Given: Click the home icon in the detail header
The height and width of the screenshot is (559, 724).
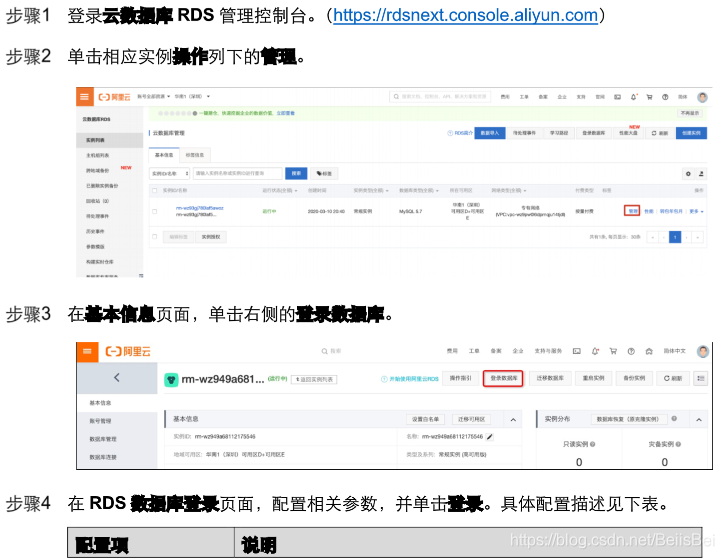Looking at the screenshot, I should click(649, 351).
